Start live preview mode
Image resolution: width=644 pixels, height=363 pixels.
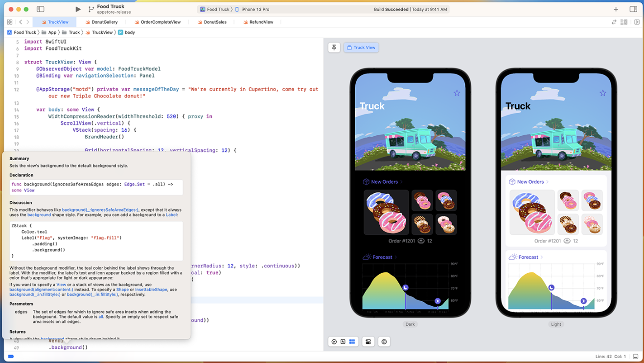(x=334, y=341)
